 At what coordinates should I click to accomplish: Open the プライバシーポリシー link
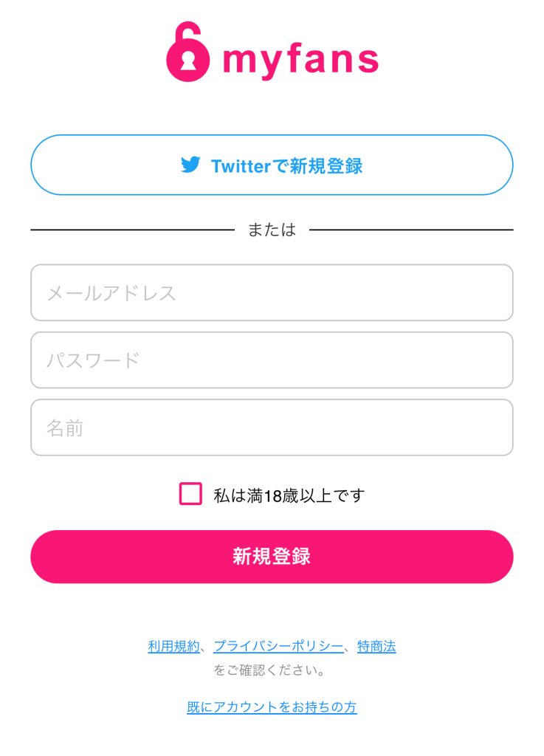pos(278,647)
